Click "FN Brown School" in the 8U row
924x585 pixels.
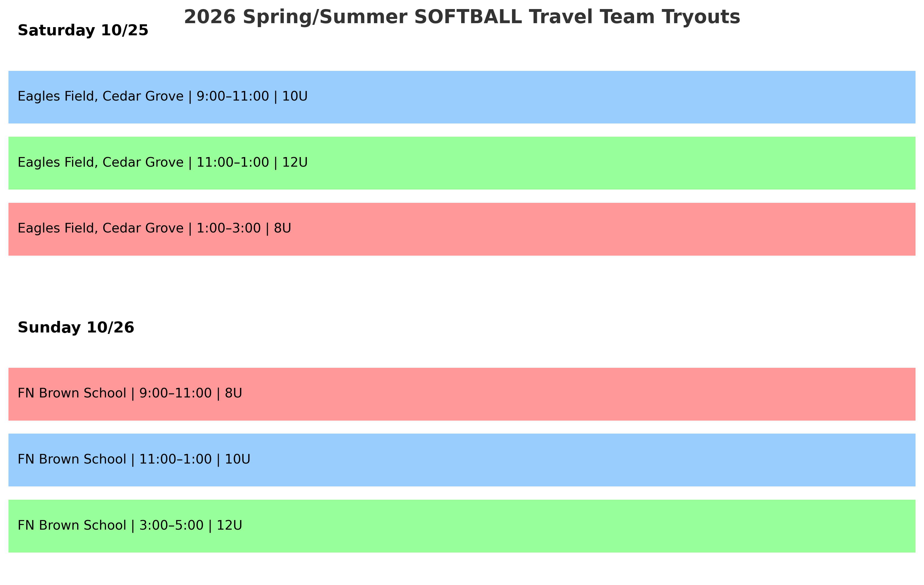pos(72,393)
